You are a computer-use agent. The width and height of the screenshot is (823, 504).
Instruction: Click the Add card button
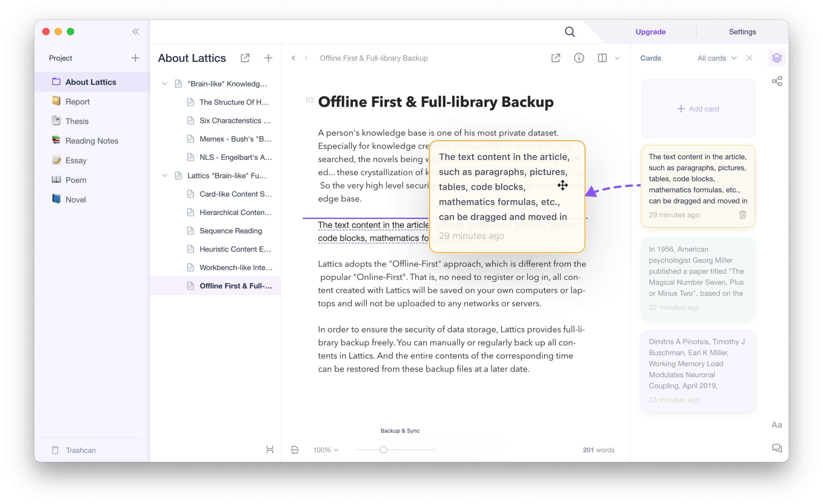698,109
